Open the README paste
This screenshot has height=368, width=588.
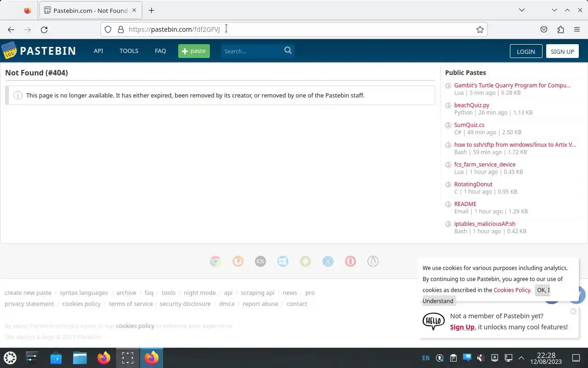[465, 204]
